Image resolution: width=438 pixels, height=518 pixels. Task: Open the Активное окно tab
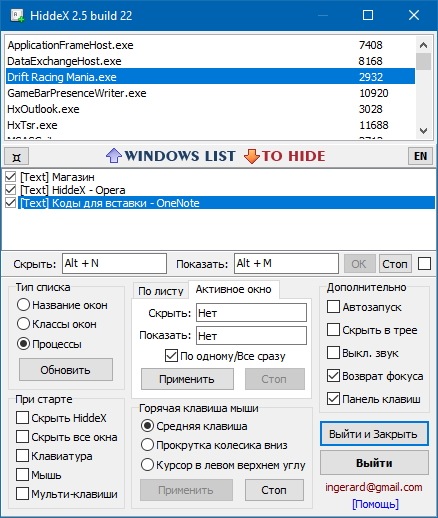click(234, 289)
